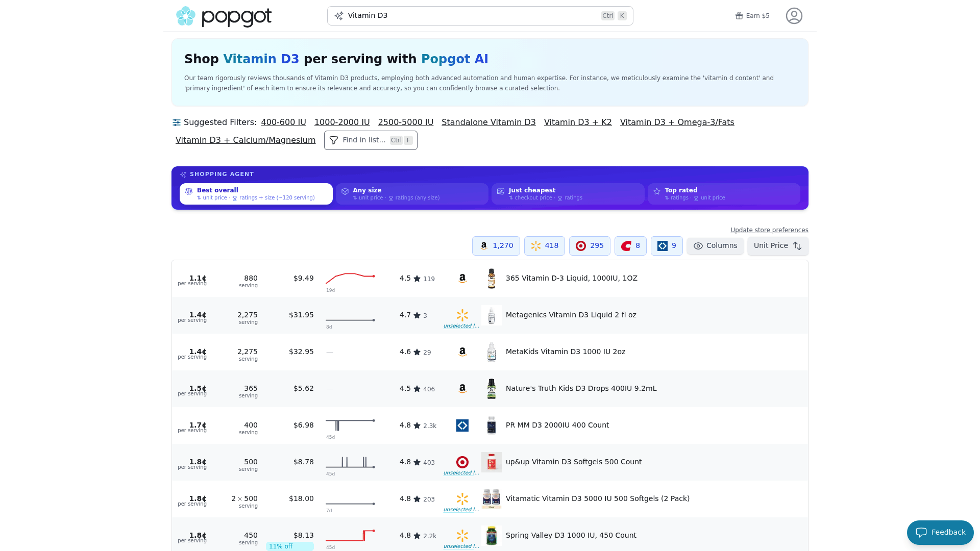Click the PR MM D3 bottle thumbnail
Screen dimensions: 980x551
491,425
